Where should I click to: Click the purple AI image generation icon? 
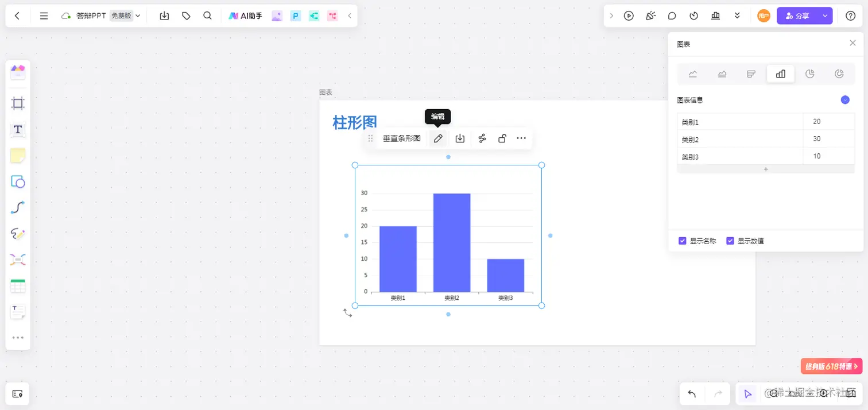click(x=277, y=16)
